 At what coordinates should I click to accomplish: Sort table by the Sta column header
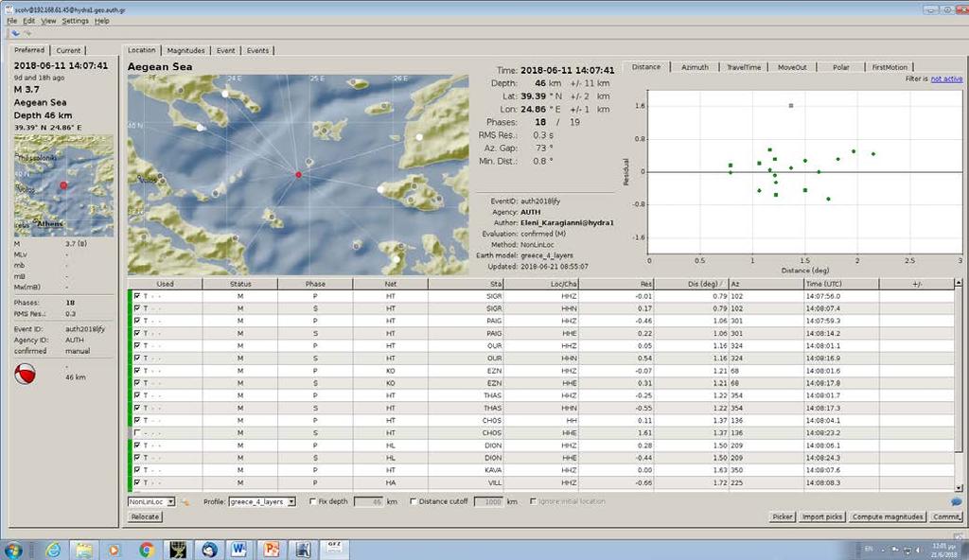point(466,284)
